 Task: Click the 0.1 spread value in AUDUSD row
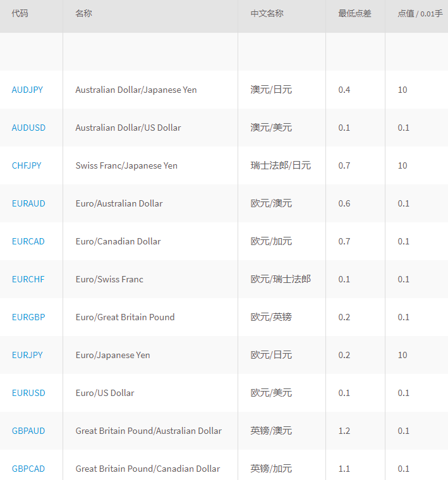click(x=344, y=128)
